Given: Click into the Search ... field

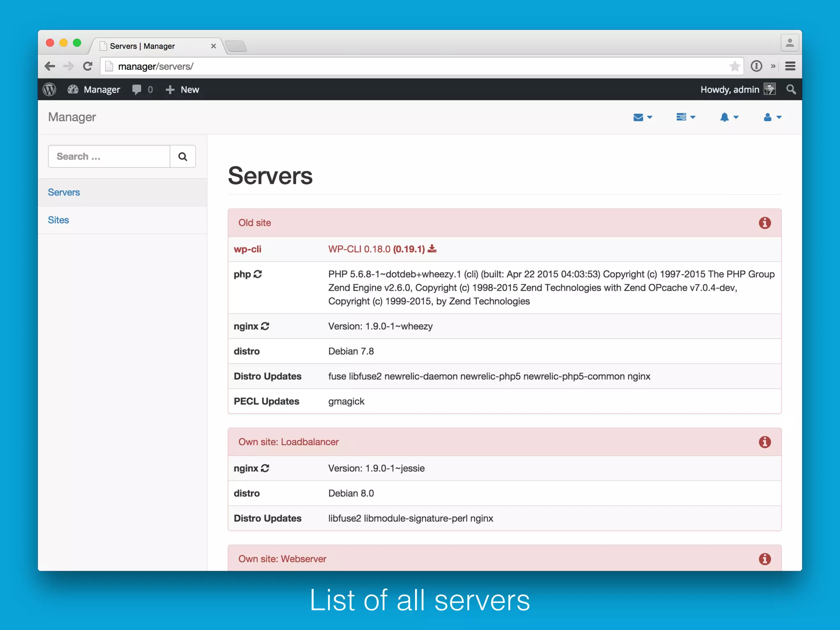Looking at the screenshot, I should 109,156.
